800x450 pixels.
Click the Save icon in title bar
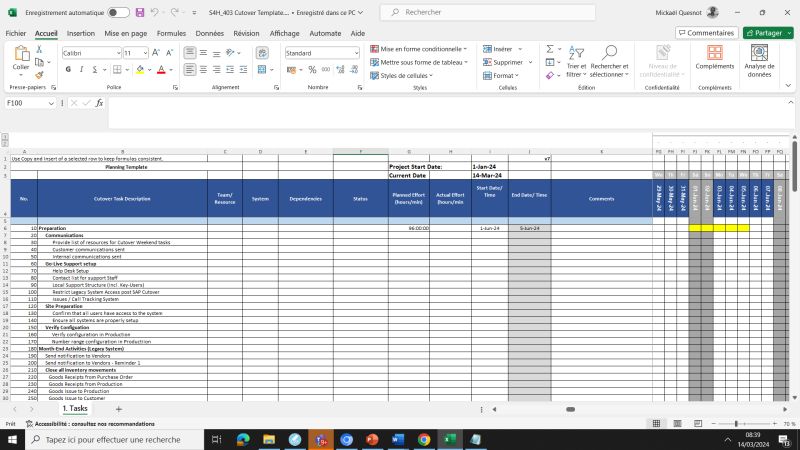pyautogui.click(x=140, y=12)
